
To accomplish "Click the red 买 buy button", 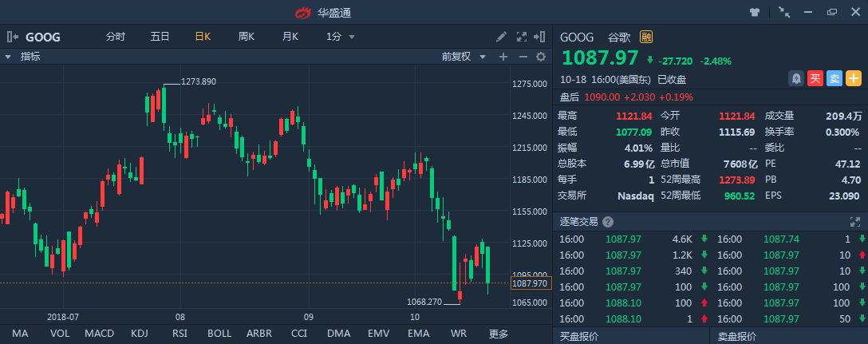I will coord(815,79).
